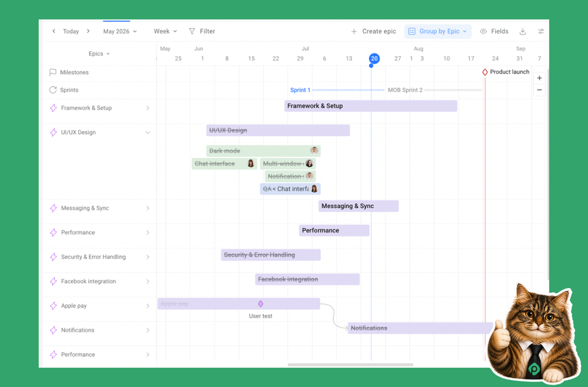588x387 pixels.
Task: Open the Performance timeline bar
Action: 334,230
